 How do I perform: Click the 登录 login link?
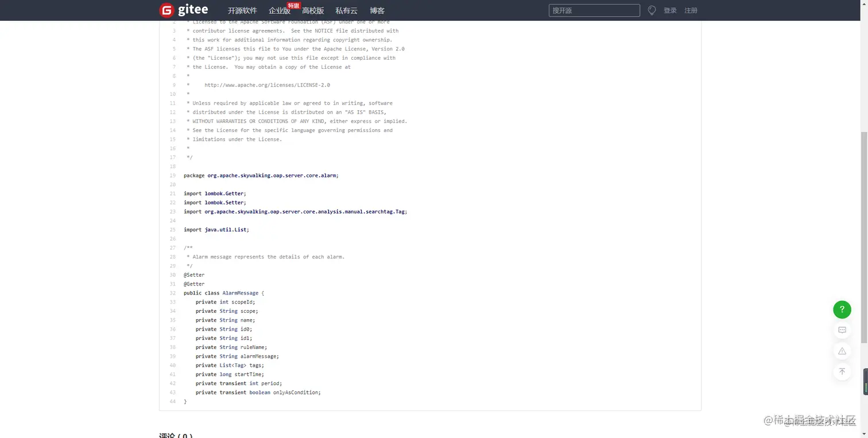pos(670,10)
